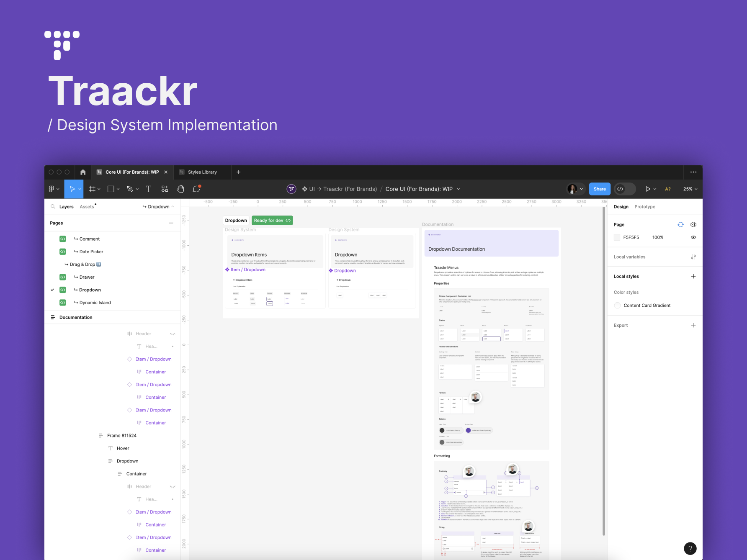Image resolution: width=747 pixels, height=560 pixels.
Task: Search layers with magnifier icon
Action: tap(53, 206)
